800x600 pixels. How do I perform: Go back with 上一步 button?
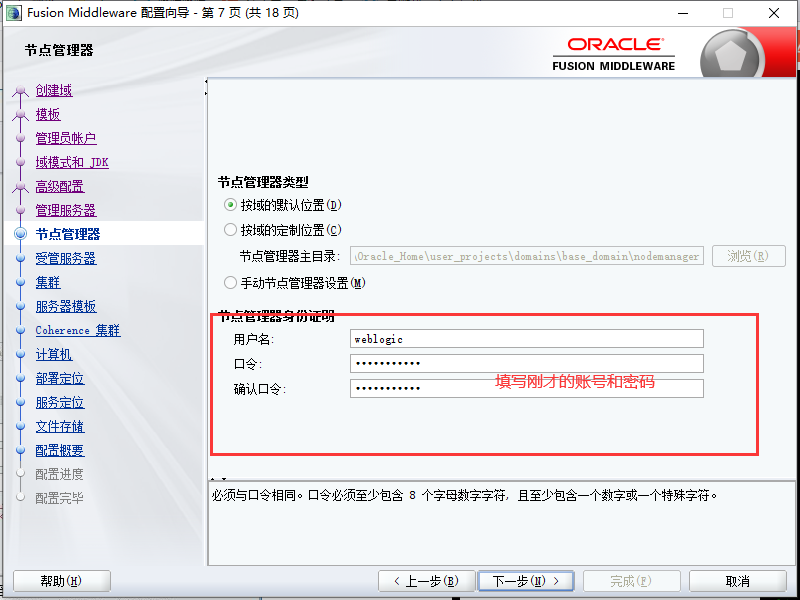(x=427, y=581)
